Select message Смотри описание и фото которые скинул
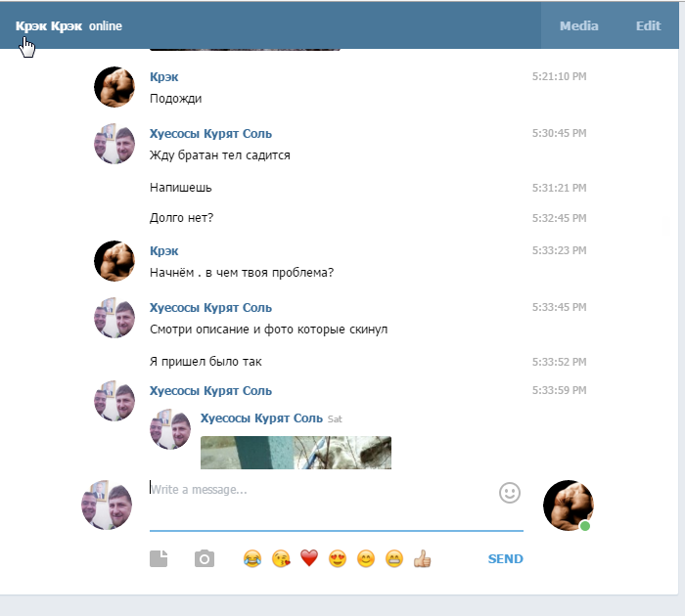 (x=269, y=330)
